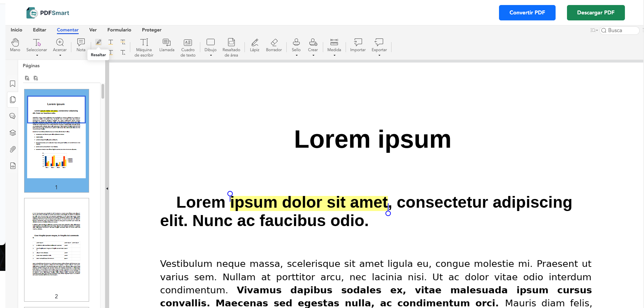Viewport: 644px width, 308px height.
Task: Open the page 1 thumbnail
Action: (x=56, y=140)
